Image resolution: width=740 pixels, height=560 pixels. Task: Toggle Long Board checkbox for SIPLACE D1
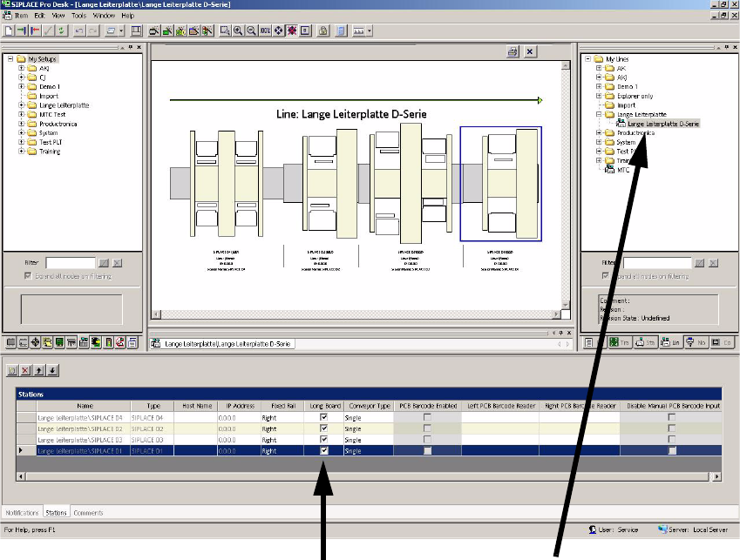tap(323, 450)
